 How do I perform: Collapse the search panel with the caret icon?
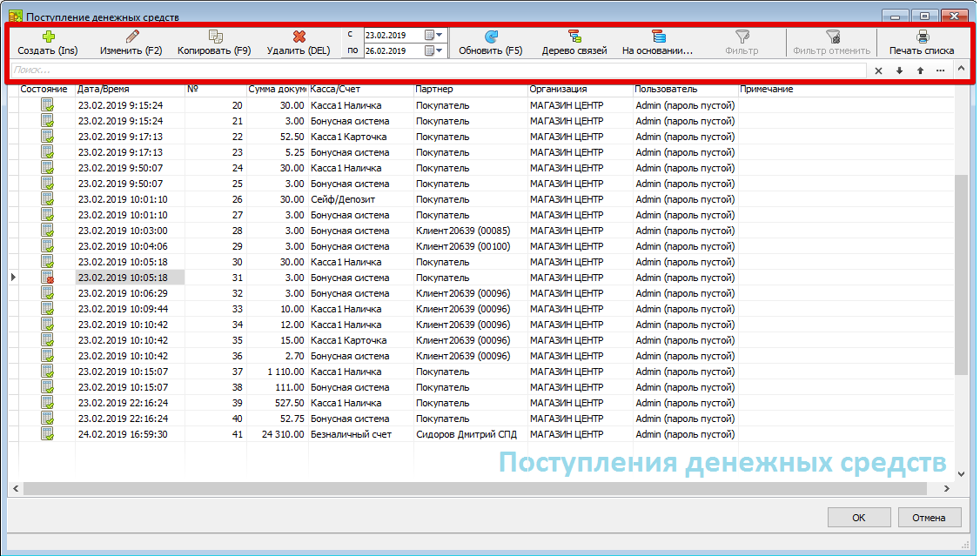tap(961, 69)
